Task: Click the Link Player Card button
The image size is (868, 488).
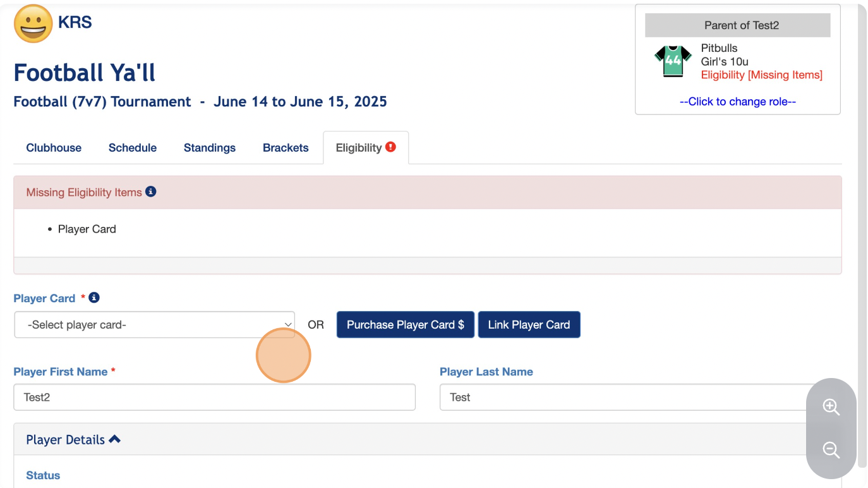Action: [529, 324]
